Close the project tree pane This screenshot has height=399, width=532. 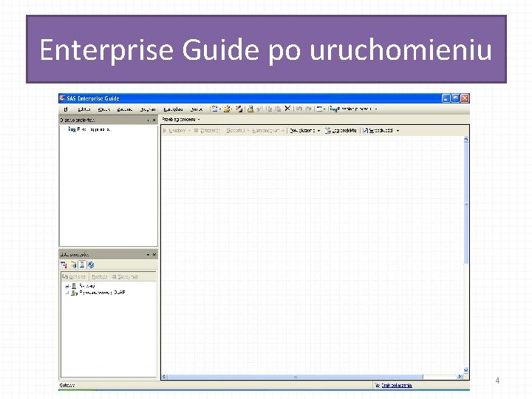tap(154, 120)
